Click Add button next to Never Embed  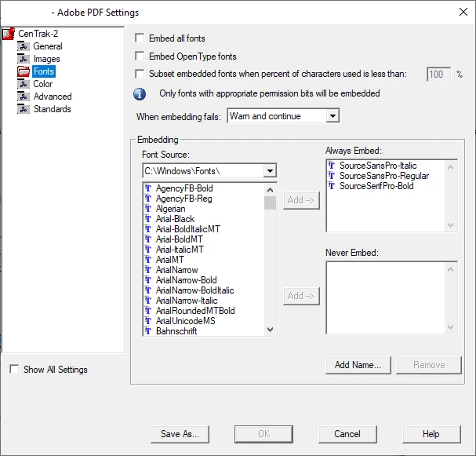(x=301, y=296)
